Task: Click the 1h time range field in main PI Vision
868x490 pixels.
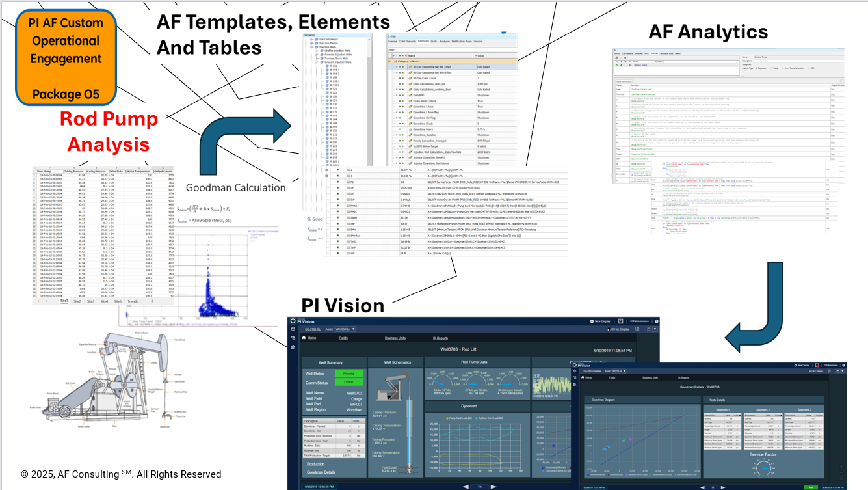Action: [x=480, y=487]
